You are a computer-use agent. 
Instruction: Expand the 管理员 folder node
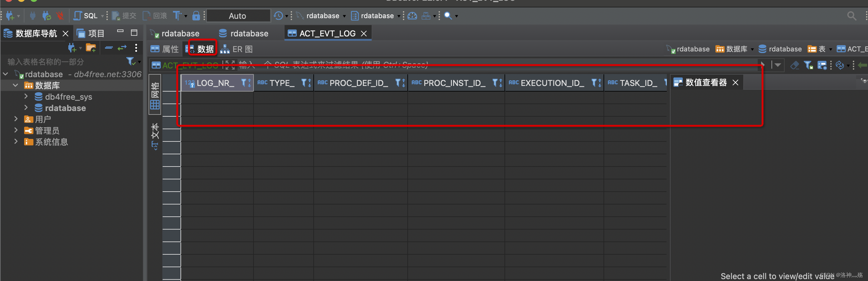(16, 130)
